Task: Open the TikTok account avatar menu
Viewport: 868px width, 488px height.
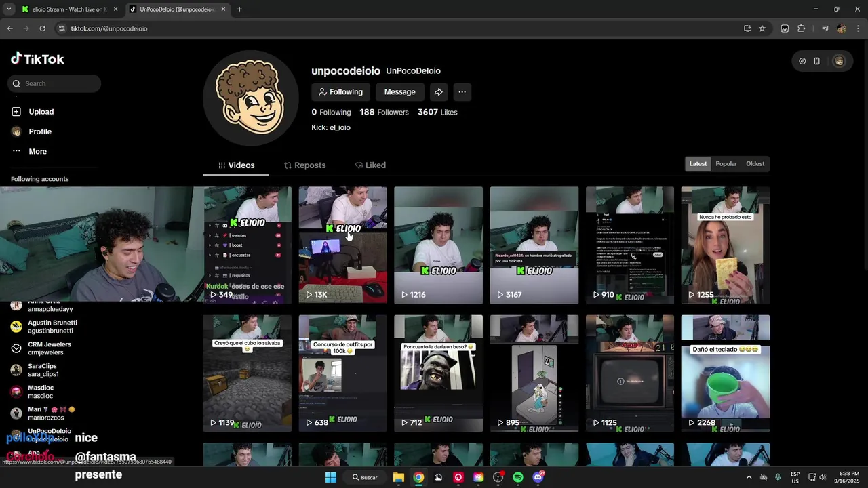Action: [x=839, y=61]
